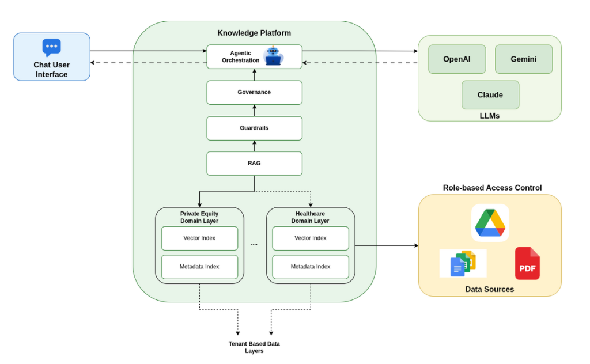Click the RAG component box
The width and height of the screenshot is (590, 364).
point(254,163)
